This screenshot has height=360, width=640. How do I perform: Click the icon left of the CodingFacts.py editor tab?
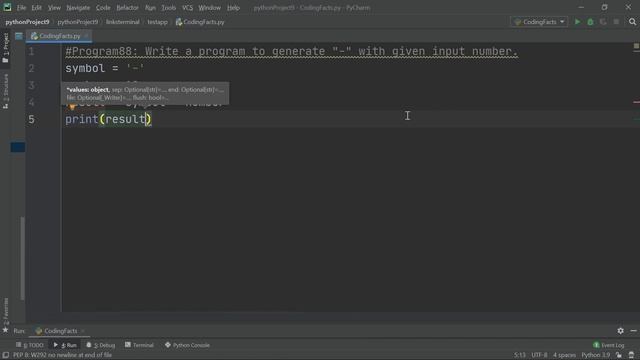(19, 36)
